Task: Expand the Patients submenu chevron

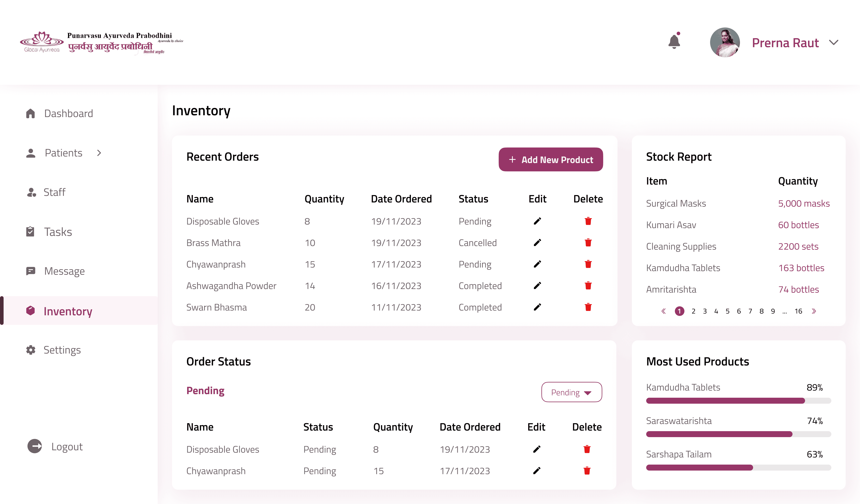Action: [99, 153]
